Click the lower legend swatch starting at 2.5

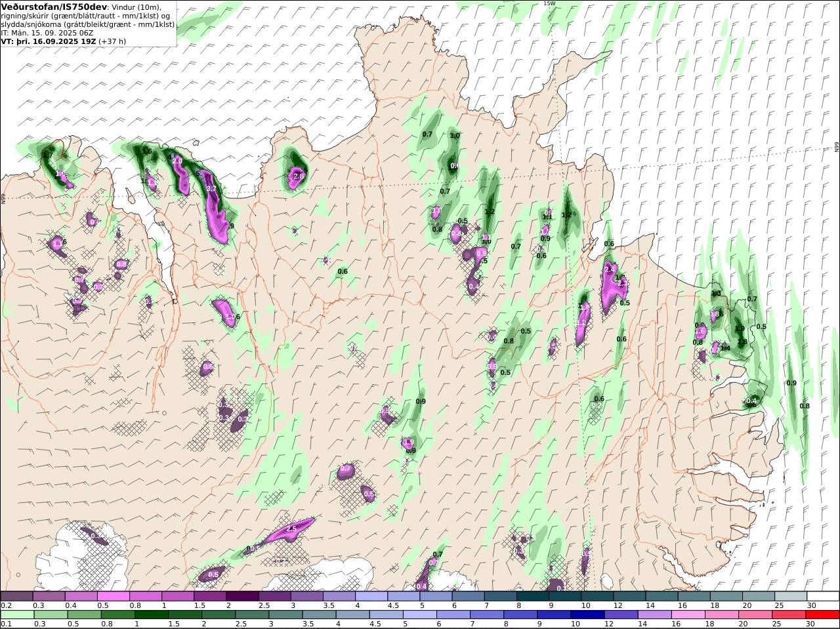251,615
